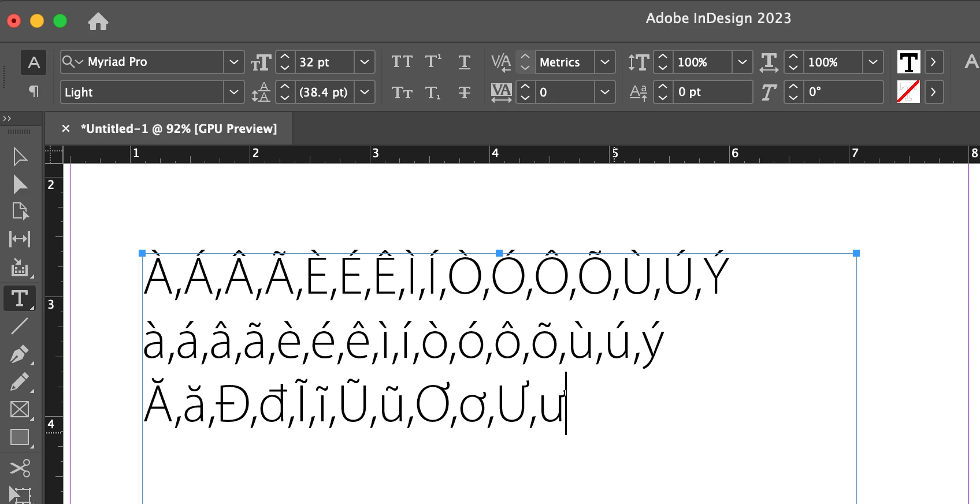Select the Pen tool

coord(20,354)
